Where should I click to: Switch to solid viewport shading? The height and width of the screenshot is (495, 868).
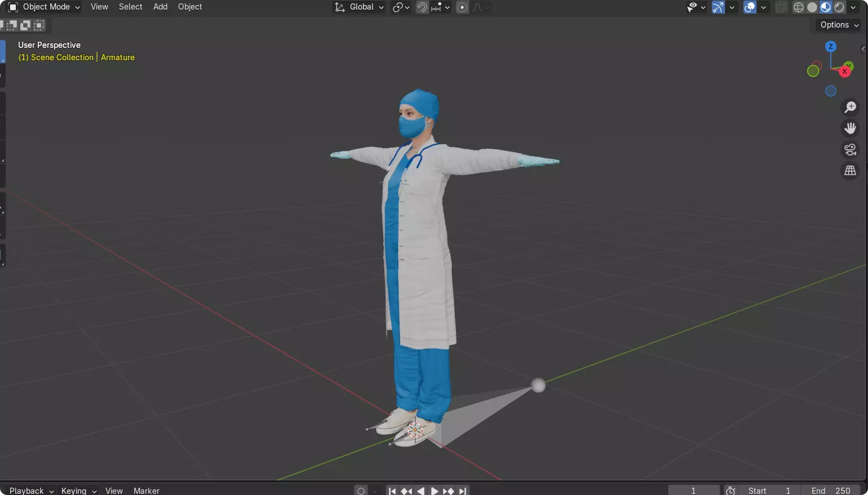tap(812, 7)
